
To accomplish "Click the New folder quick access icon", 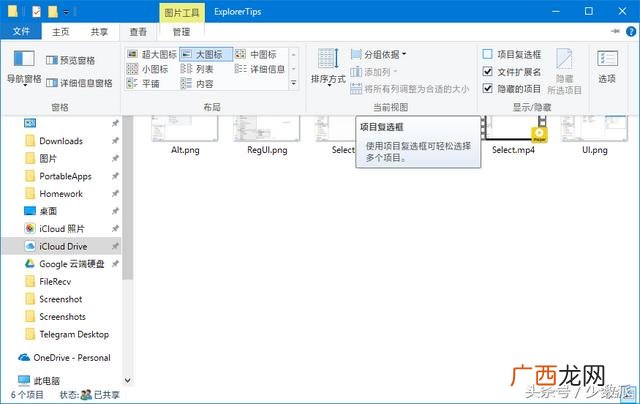I will click(x=53, y=11).
